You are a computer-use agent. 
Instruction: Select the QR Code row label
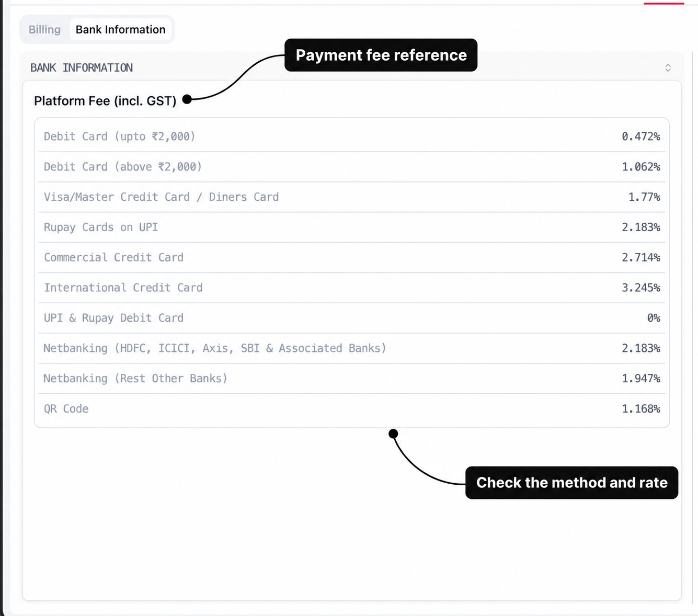66,409
